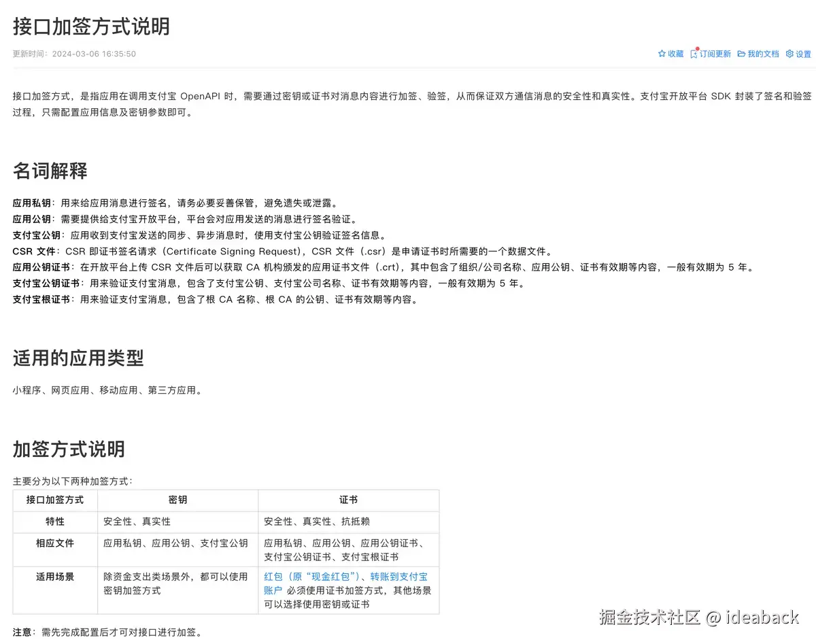The width and height of the screenshot is (816, 644).
Task: Click the 支付宝公钥证书、支付宝根证书 cell text
Action: click(331, 557)
